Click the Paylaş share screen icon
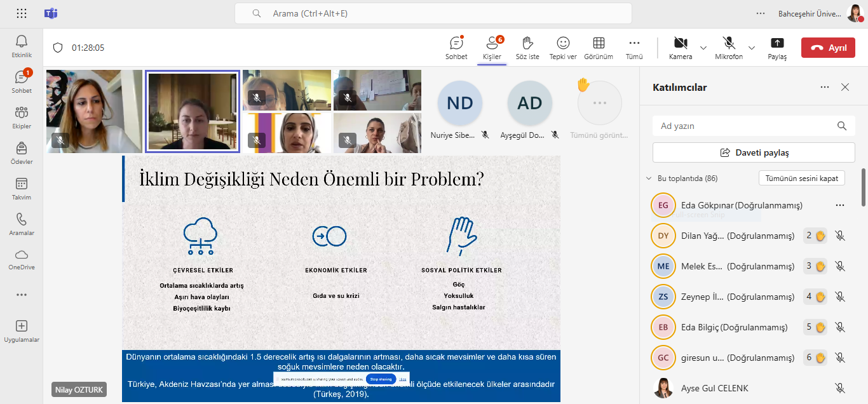The height and width of the screenshot is (404, 868). coord(776,48)
